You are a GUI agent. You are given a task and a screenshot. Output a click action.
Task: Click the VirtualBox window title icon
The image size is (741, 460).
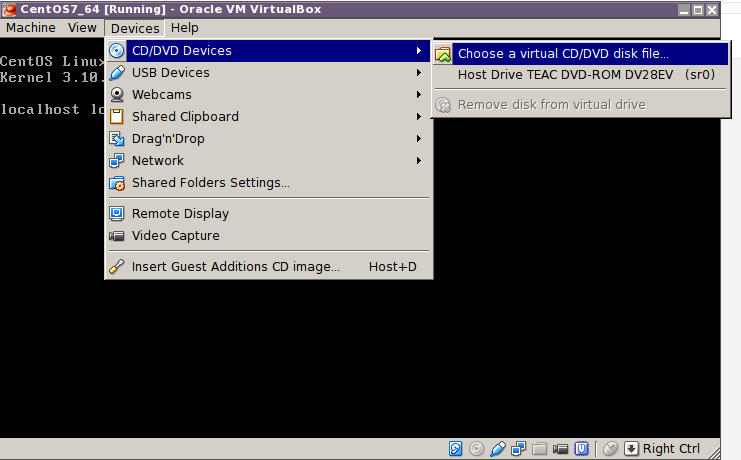point(9,9)
